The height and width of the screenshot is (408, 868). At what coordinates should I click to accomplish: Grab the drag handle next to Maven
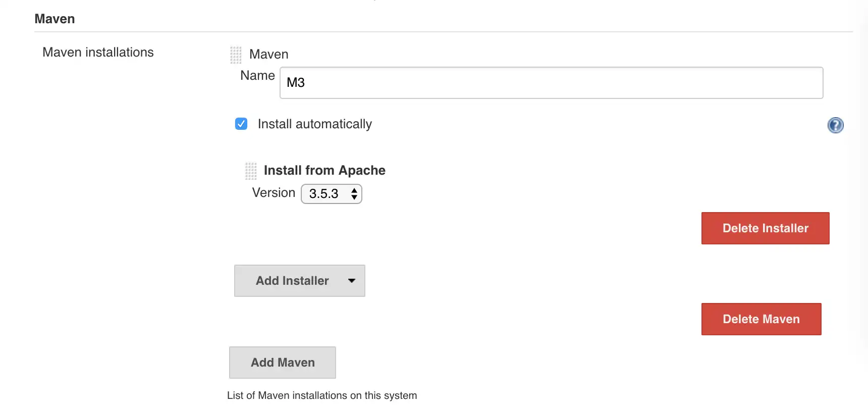pos(236,55)
